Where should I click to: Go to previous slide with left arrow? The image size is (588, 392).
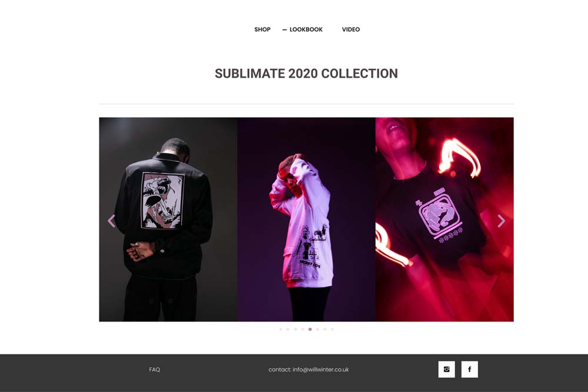click(x=111, y=221)
